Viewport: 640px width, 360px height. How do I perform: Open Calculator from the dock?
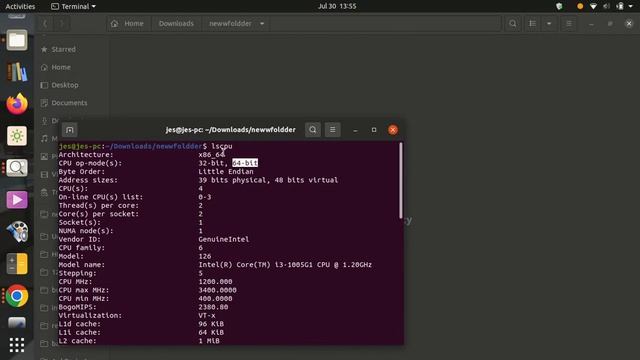point(17,264)
